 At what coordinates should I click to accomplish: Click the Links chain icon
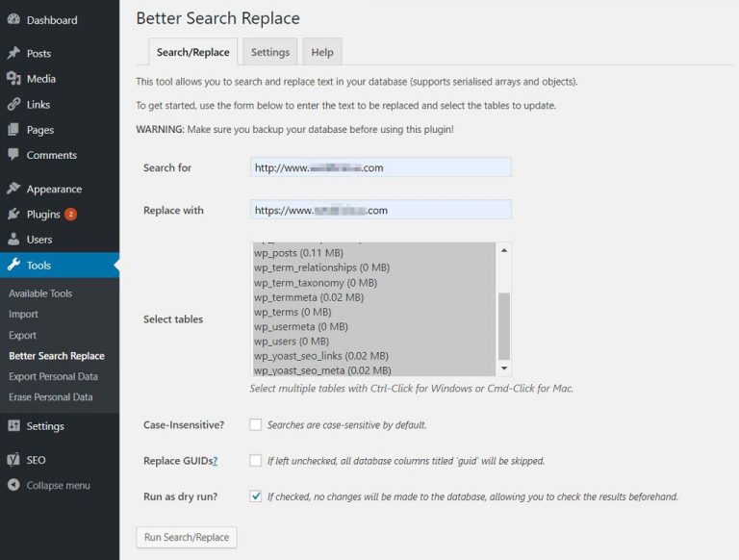coord(13,105)
